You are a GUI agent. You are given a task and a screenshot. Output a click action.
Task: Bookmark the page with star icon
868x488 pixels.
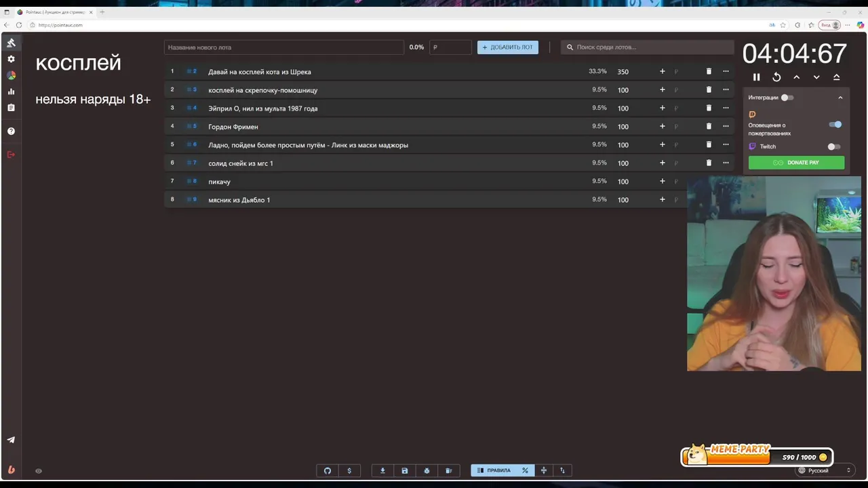[783, 25]
